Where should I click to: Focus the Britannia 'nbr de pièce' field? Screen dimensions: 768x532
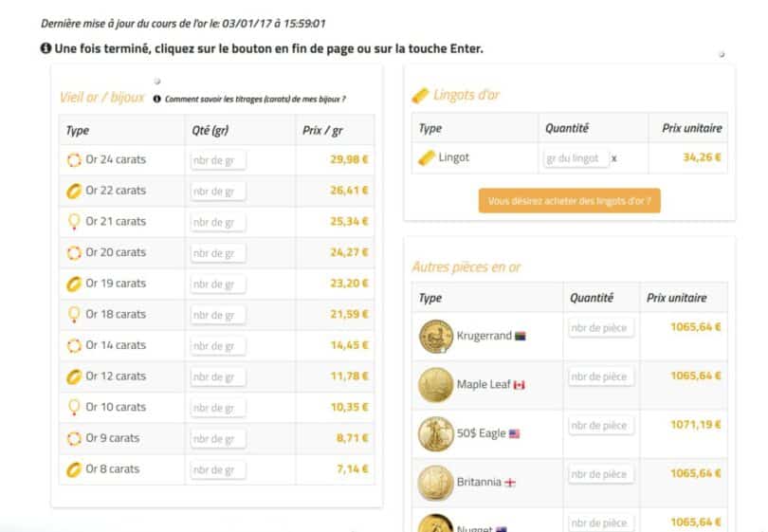click(x=601, y=474)
